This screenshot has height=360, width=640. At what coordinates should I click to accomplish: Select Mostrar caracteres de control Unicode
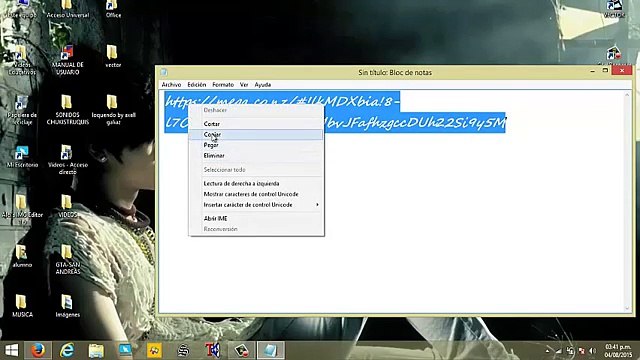[256, 194]
